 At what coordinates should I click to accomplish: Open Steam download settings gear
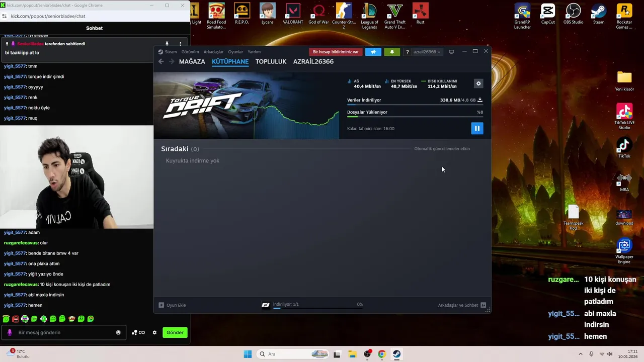(478, 83)
